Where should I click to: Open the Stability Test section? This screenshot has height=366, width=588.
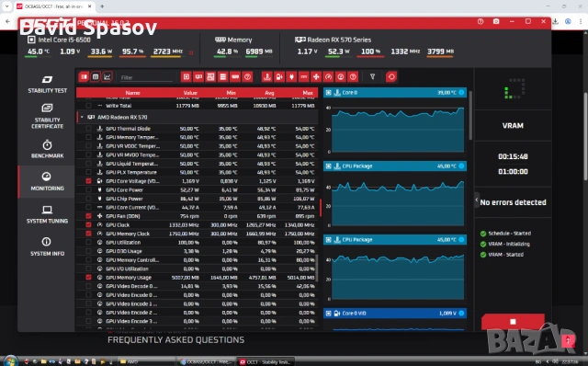(x=47, y=85)
